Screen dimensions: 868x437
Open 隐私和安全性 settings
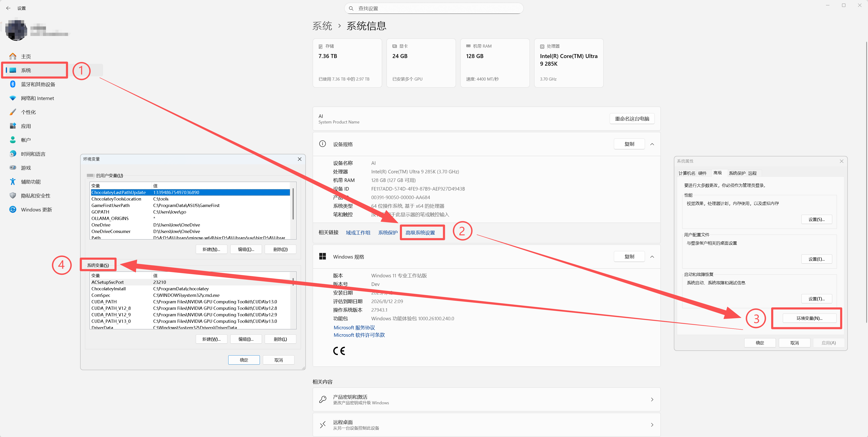pyautogui.click(x=35, y=196)
